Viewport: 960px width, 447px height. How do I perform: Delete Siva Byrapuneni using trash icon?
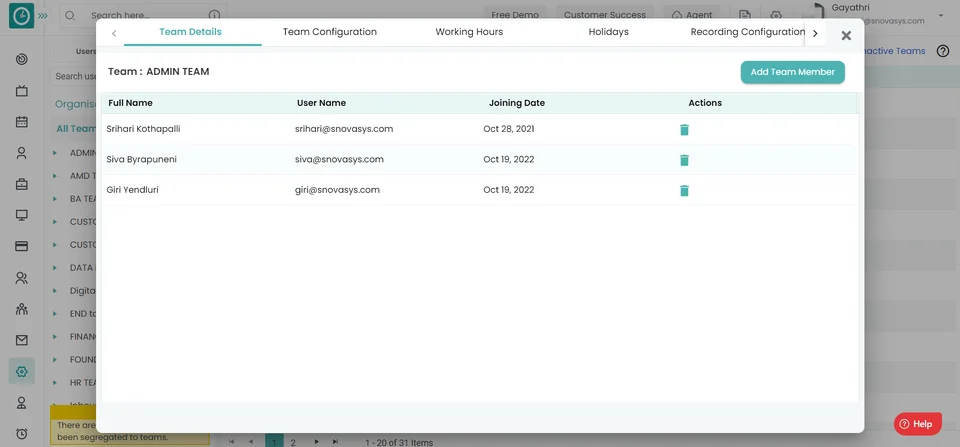[x=684, y=160]
